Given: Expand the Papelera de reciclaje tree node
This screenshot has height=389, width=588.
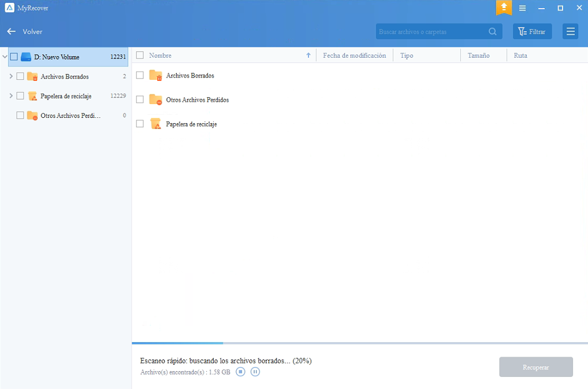Looking at the screenshot, I should click(11, 95).
